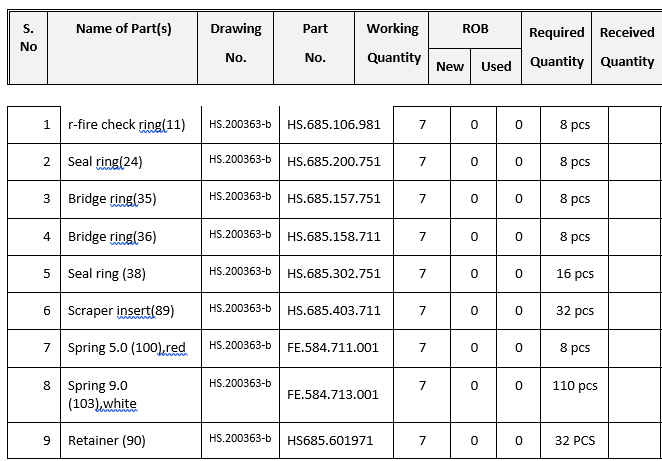662x461 pixels.
Task: Click the "Name of Part(s)" column header
Action: [124, 29]
